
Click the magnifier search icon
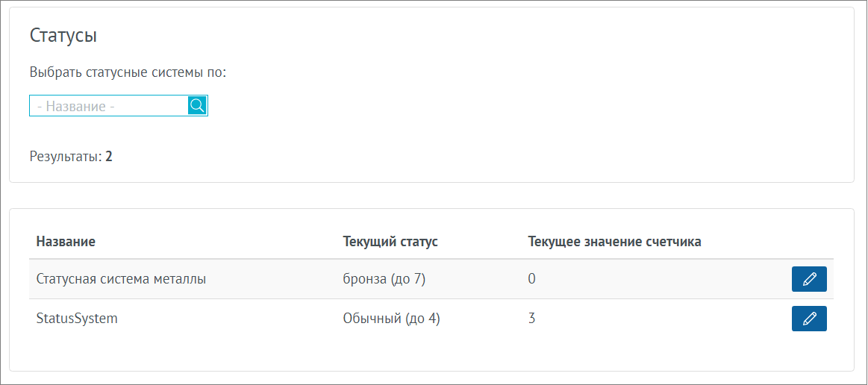coord(197,105)
